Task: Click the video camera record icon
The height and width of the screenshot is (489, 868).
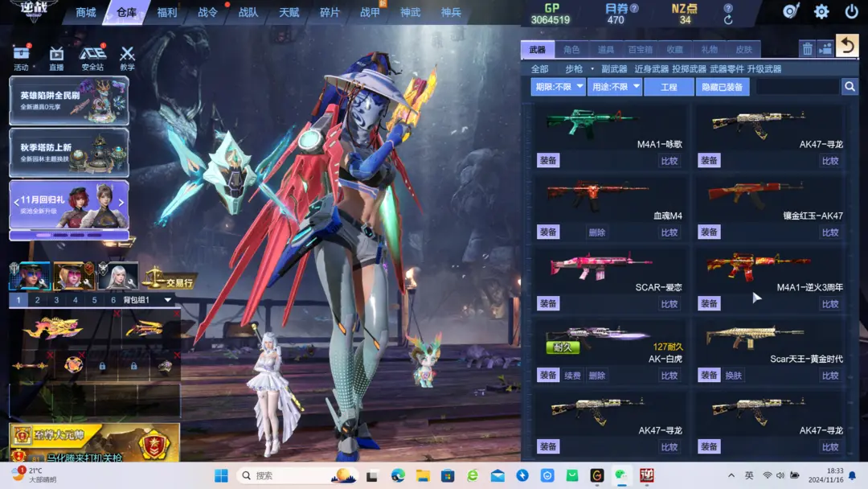Action: click(x=825, y=49)
